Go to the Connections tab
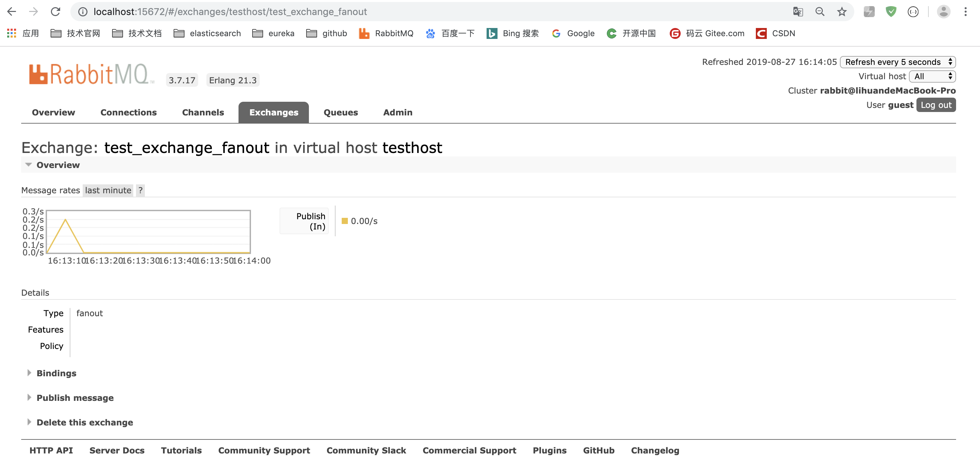Image resolution: width=980 pixels, height=463 pixels. tap(128, 113)
